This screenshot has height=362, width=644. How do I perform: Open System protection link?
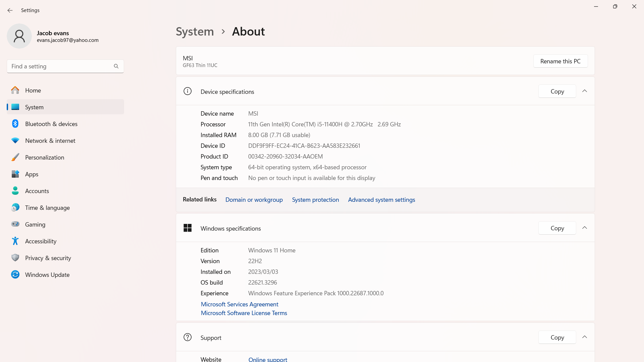(x=315, y=199)
